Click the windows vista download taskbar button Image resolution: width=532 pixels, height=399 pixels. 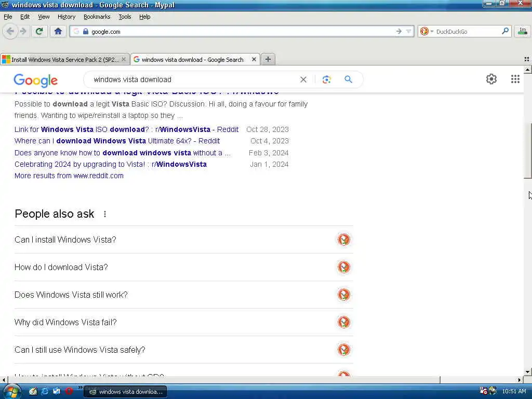pos(125,392)
